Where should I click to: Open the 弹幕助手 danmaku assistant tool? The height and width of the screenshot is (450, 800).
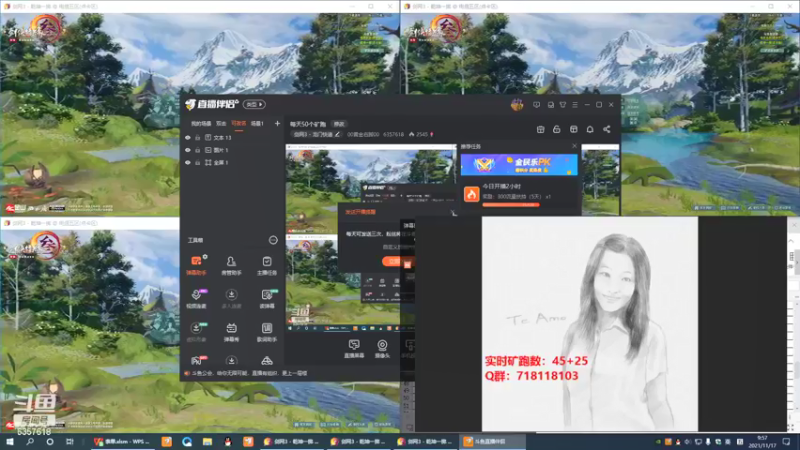point(196,265)
